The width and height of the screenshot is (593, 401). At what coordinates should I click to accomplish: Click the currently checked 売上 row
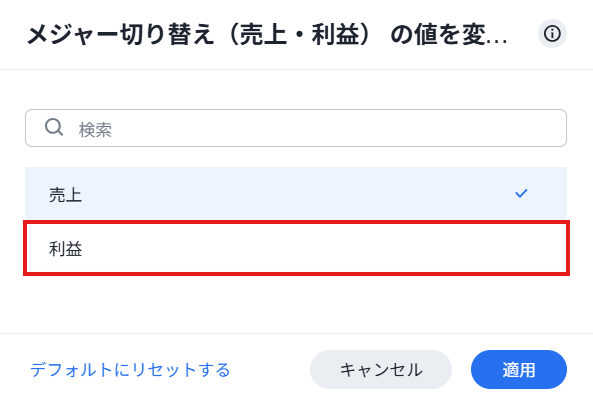click(x=296, y=193)
